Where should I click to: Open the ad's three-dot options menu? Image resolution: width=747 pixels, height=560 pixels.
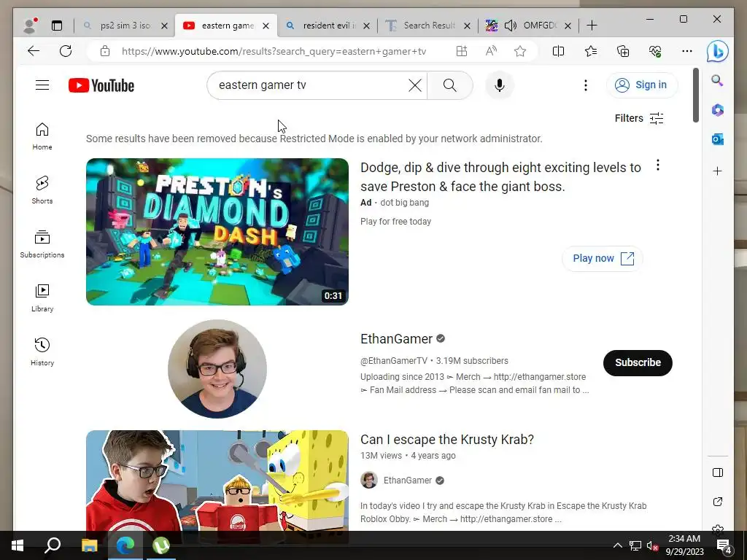tap(658, 166)
